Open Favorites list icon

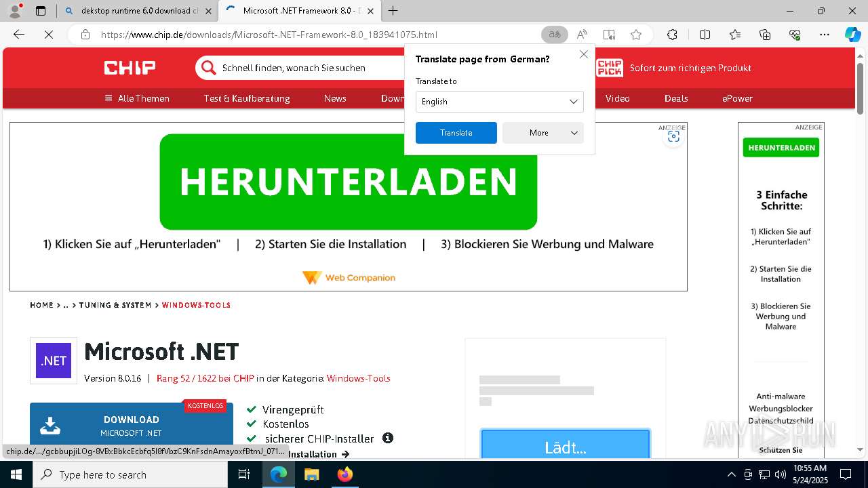[735, 35]
